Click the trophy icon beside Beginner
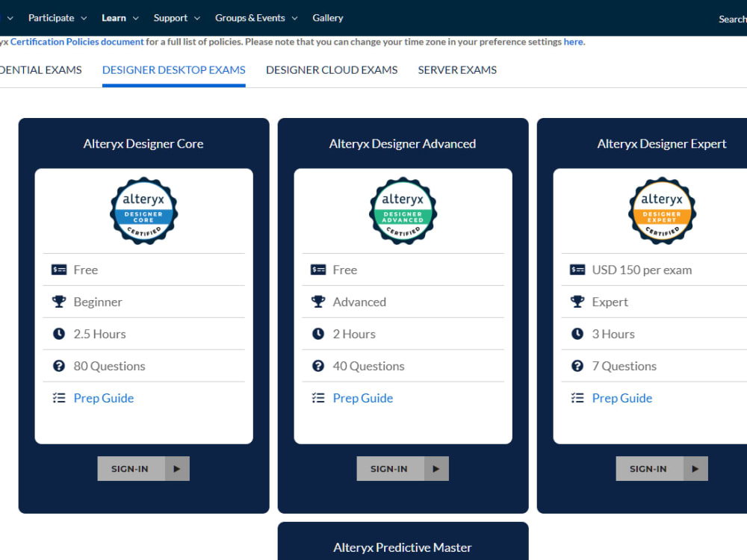The height and width of the screenshot is (560, 747). pyautogui.click(x=59, y=302)
